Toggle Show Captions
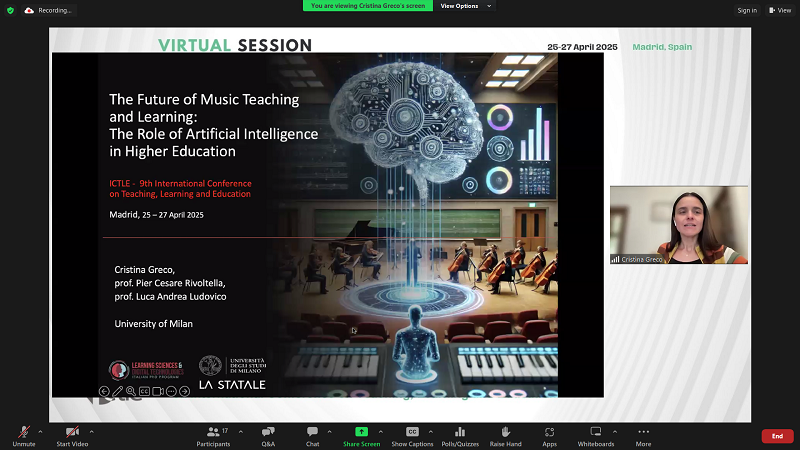800x450 pixels. click(x=412, y=432)
